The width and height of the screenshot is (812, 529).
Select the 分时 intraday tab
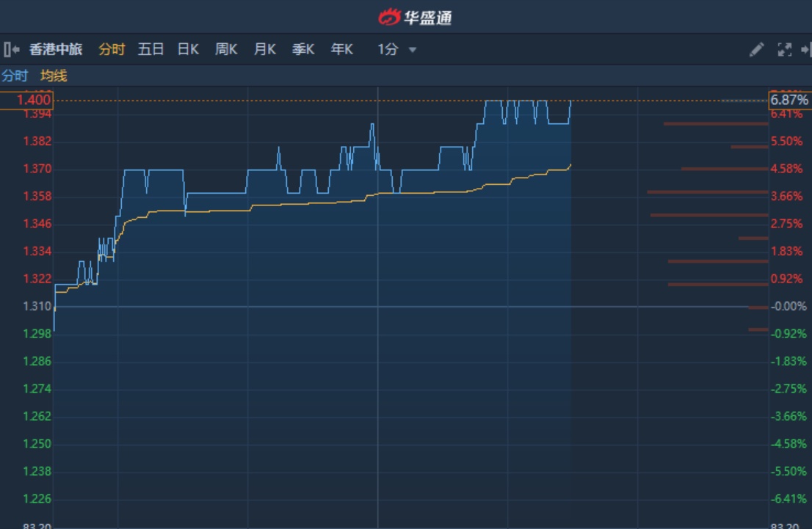[x=112, y=50]
